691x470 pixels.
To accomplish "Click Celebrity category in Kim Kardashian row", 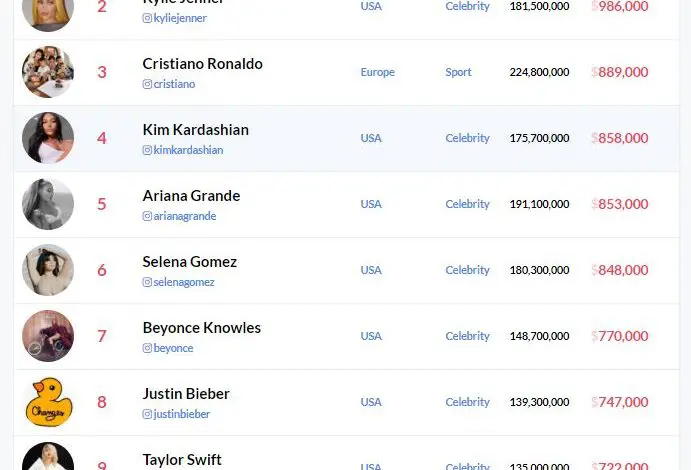I will pos(467,138).
